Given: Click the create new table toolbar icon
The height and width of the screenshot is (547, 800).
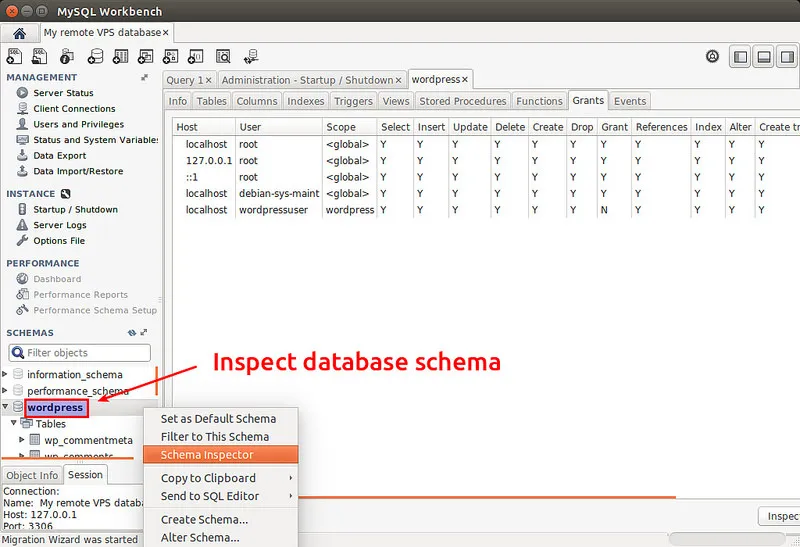Looking at the screenshot, I should pyautogui.click(x=121, y=56).
